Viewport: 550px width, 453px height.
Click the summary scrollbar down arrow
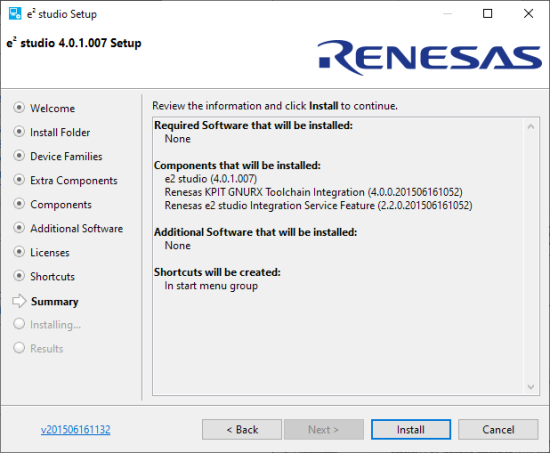point(531,387)
